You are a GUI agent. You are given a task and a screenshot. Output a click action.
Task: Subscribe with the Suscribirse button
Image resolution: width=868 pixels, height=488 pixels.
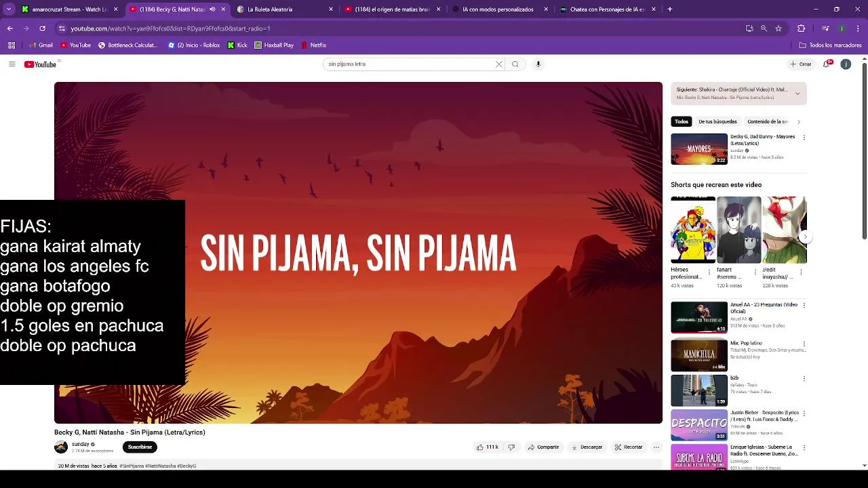tap(140, 447)
